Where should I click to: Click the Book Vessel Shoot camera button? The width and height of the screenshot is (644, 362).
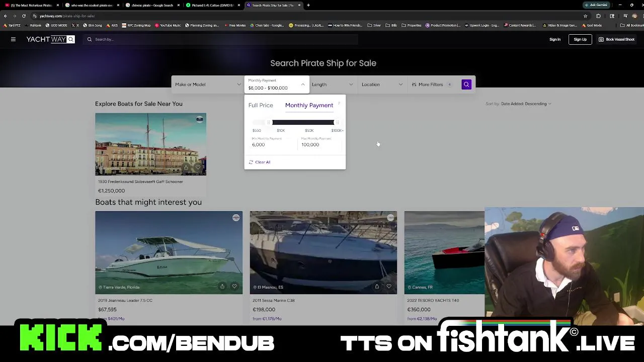coord(616,39)
